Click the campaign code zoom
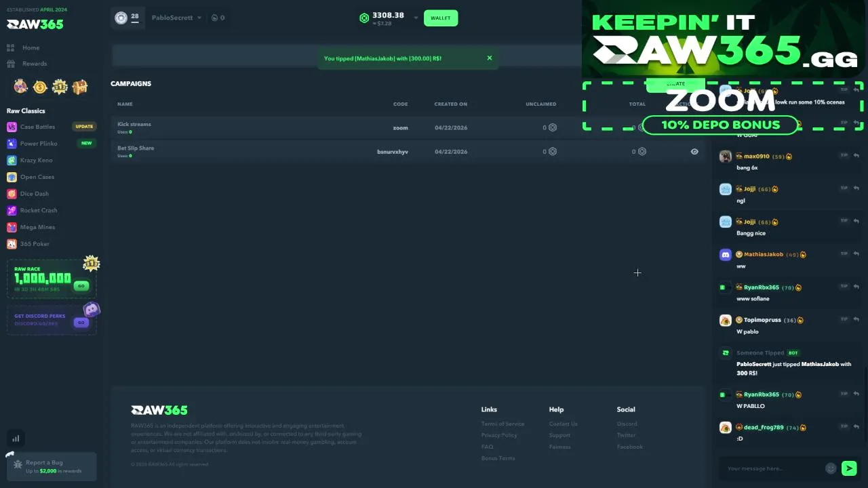This screenshot has width=868, height=488. (x=400, y=127)
